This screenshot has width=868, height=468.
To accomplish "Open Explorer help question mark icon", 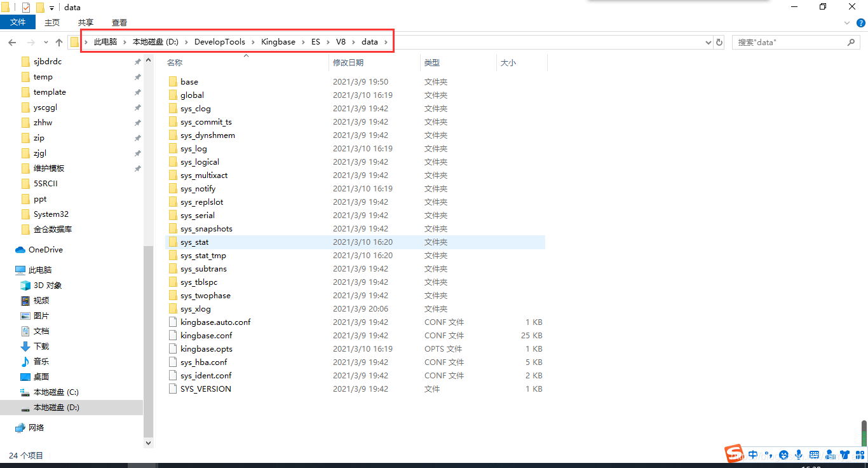I will (x=860, y=22).
